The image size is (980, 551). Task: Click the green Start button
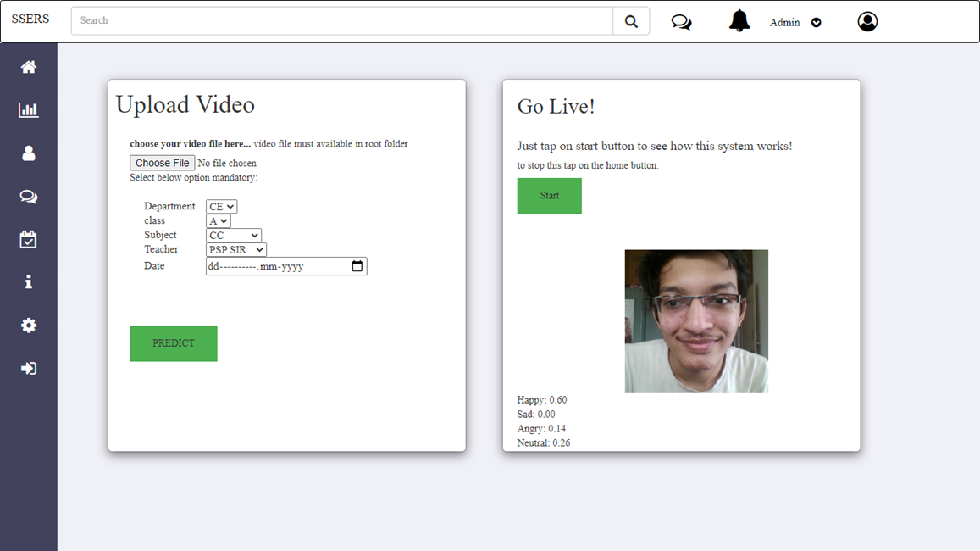[x=550, y=196]
